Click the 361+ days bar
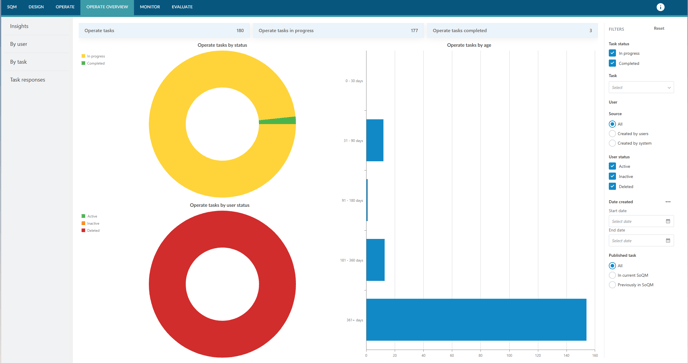Screen dimensions: 688x363 477,320
